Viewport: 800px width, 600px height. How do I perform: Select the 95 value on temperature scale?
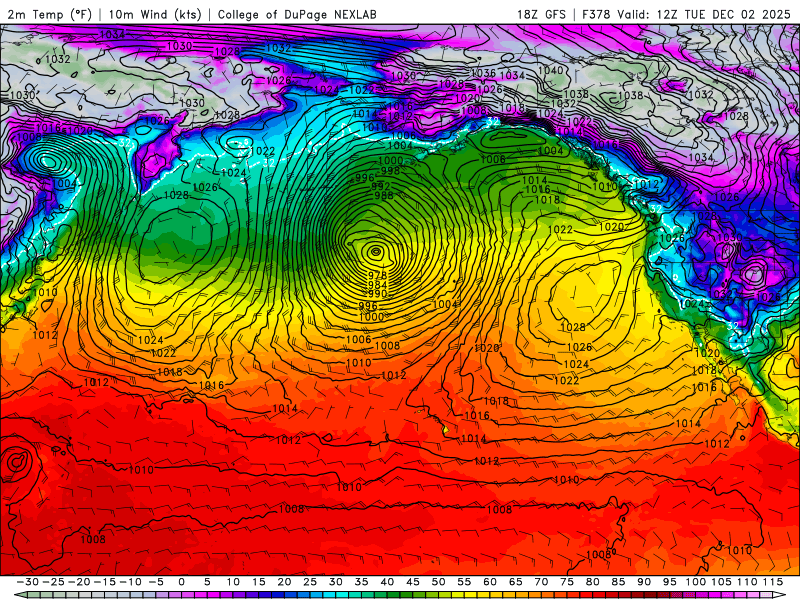coord(670,582)
